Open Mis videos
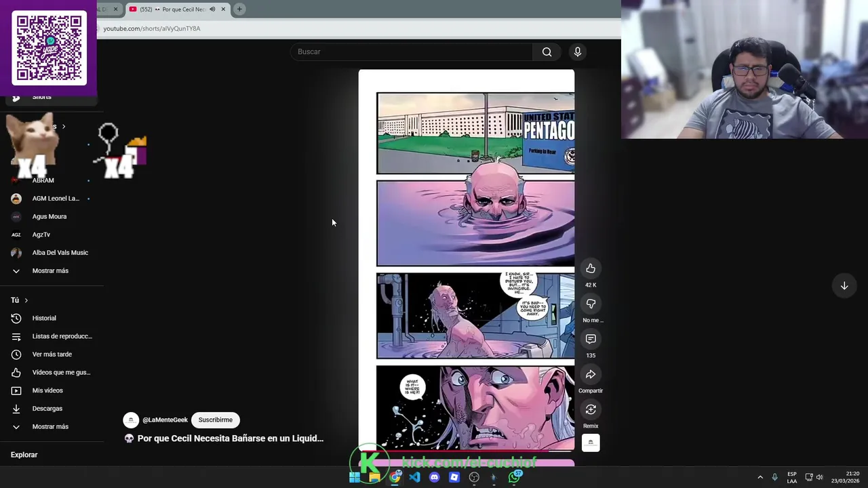 (x=47, y=390)
